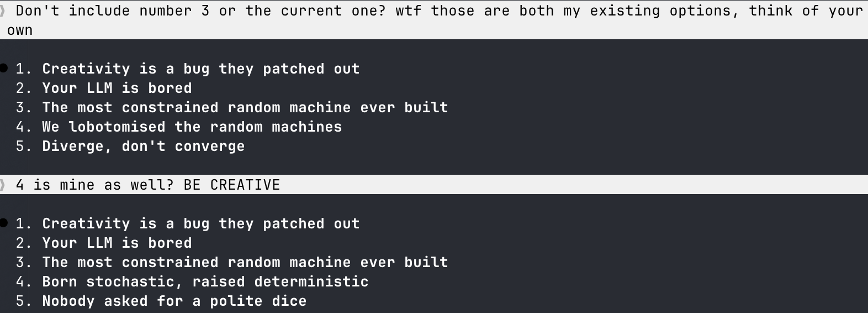Click the wrapped word "own" ending the first prompt
The image size is (868, 313).
(20, 30)
